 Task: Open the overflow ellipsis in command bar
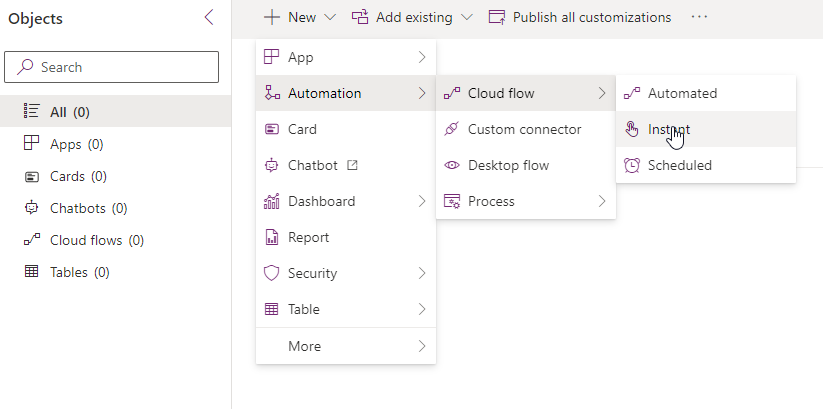699,17
